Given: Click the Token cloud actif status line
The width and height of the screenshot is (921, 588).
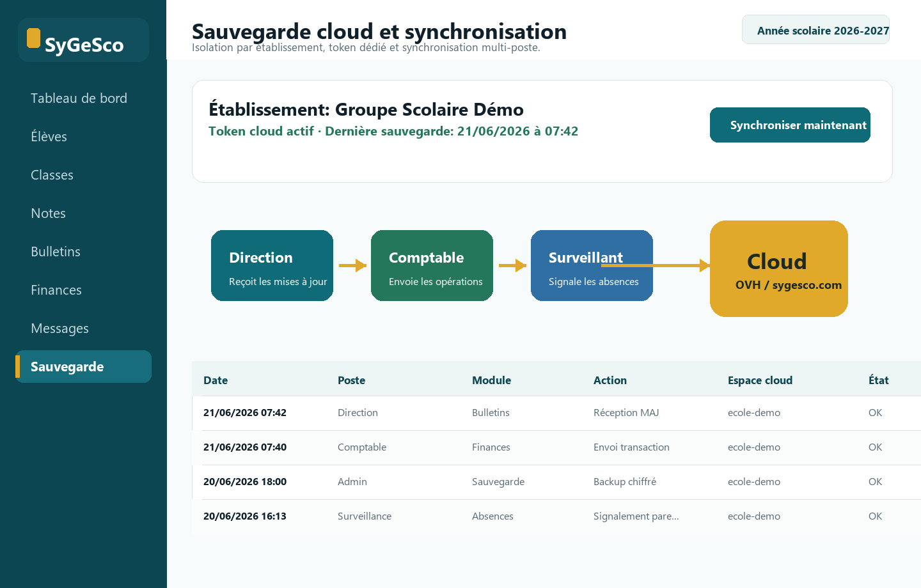Looking at the screenshot, I should (393, 131).
